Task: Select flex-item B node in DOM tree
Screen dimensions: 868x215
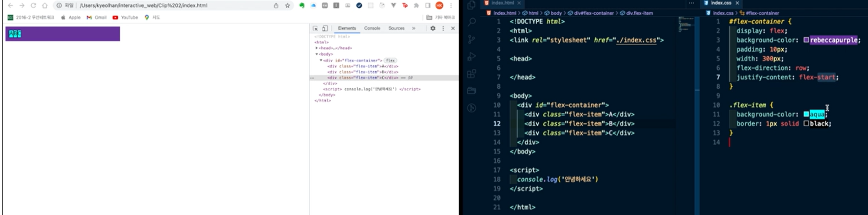Action: (x=362, y=72)
